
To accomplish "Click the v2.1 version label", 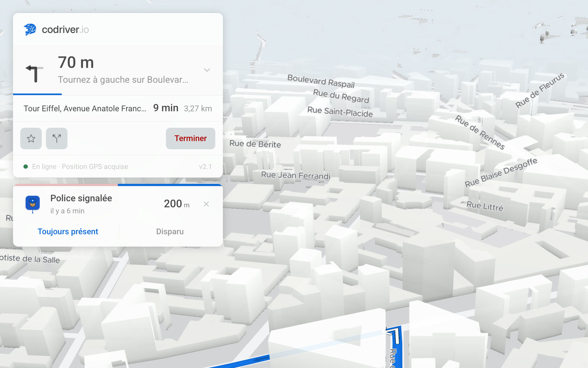I will [205, 167].
